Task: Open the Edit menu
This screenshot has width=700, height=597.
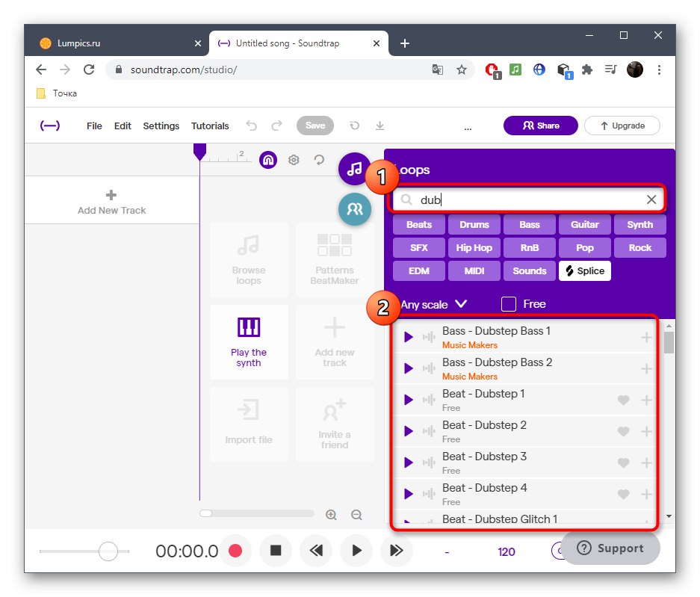Action: click(123, 126)
